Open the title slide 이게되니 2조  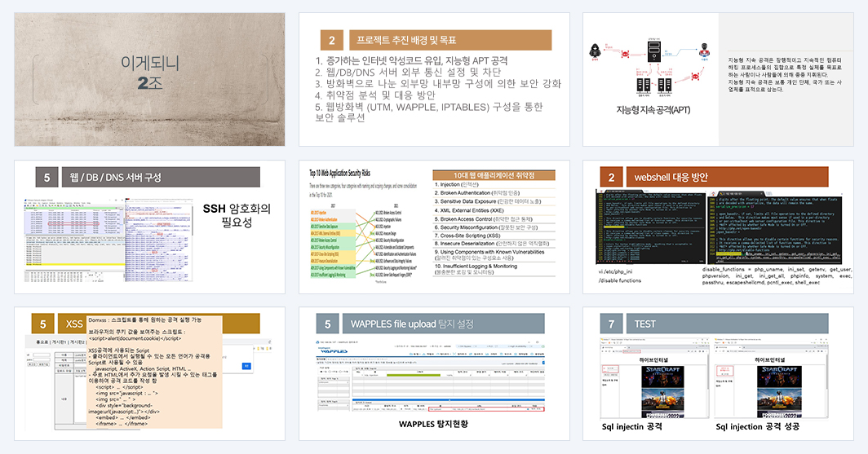(149, 80)
